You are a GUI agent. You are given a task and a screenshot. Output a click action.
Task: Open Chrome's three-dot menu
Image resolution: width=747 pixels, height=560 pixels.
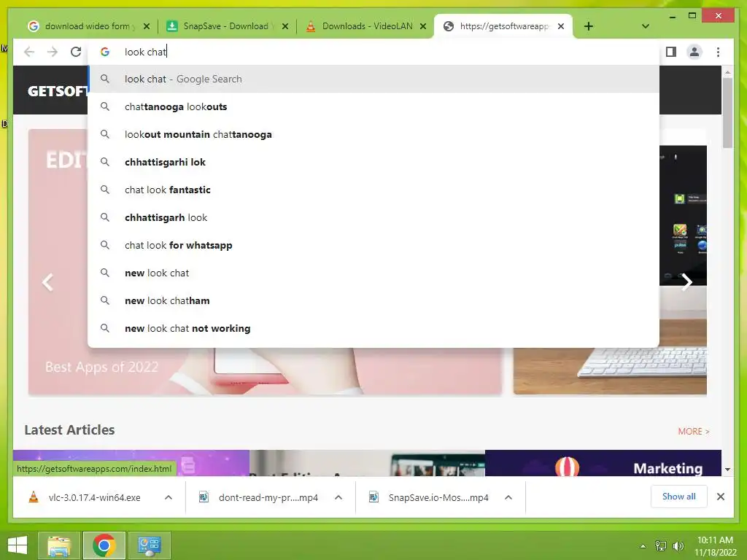718,52
